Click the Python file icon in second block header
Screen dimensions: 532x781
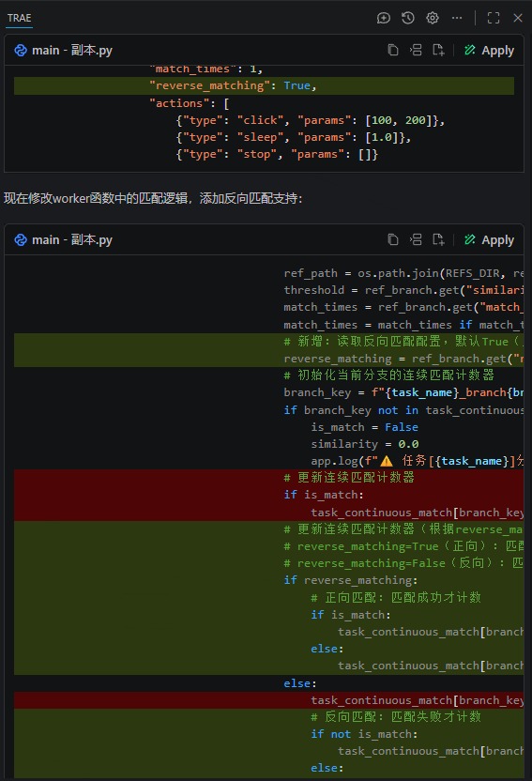21,239
